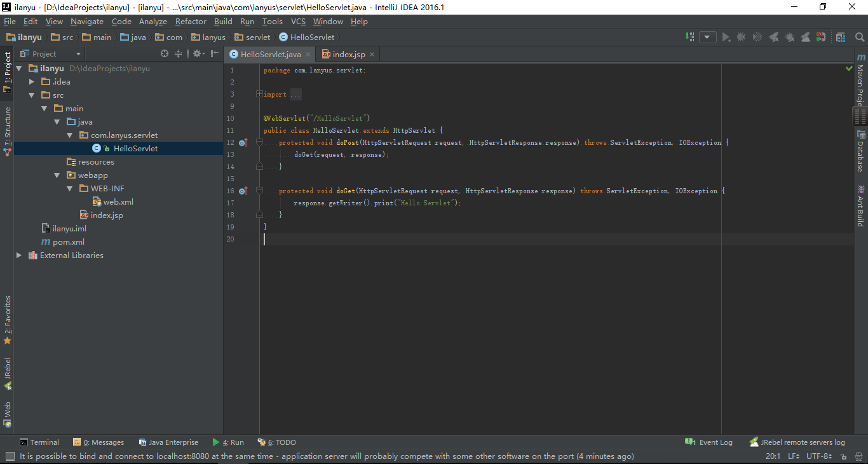868x464 pixels.
Task: Open Java Enterprise tool window
Action: click(168, 442)
